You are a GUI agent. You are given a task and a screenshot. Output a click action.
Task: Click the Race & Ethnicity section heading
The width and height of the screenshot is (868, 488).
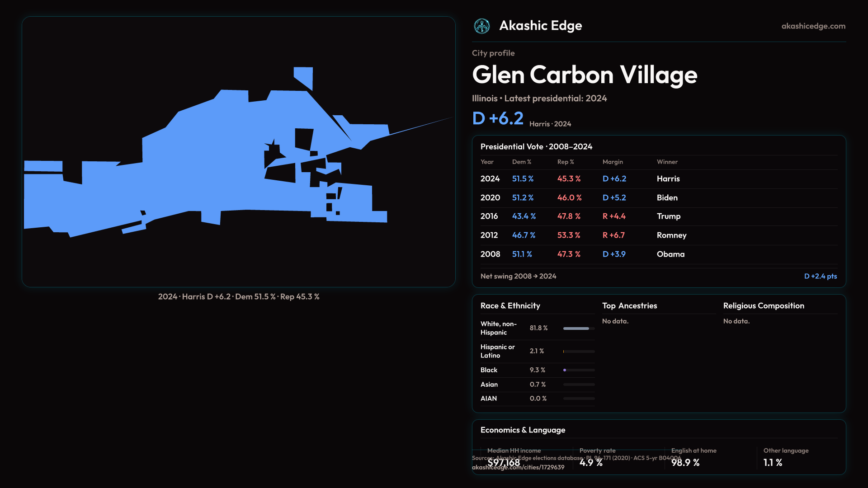(x=510, y=306)
